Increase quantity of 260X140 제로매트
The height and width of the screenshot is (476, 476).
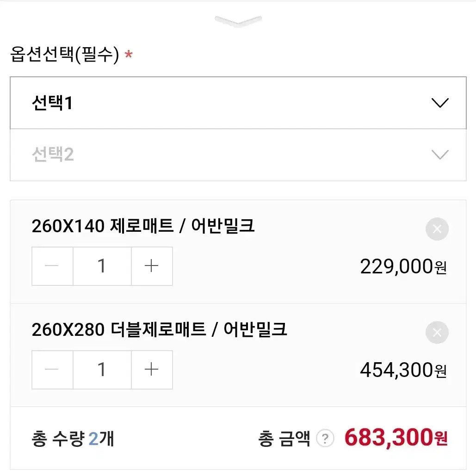coord(152,266)
